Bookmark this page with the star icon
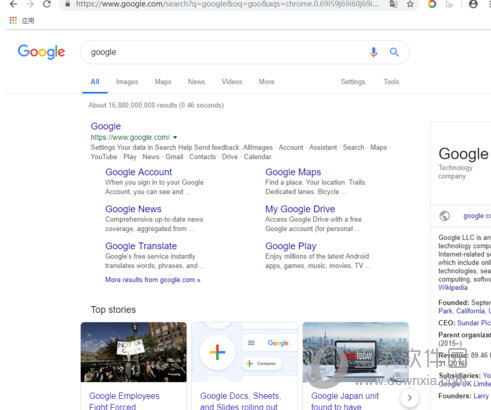The width and height of the screenshot is (491, 410). (410, 4)
